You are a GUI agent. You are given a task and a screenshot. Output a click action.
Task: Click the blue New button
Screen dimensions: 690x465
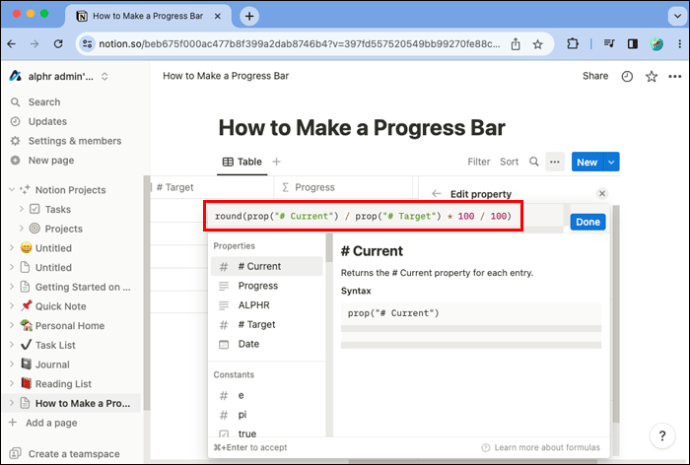point(587,162)
